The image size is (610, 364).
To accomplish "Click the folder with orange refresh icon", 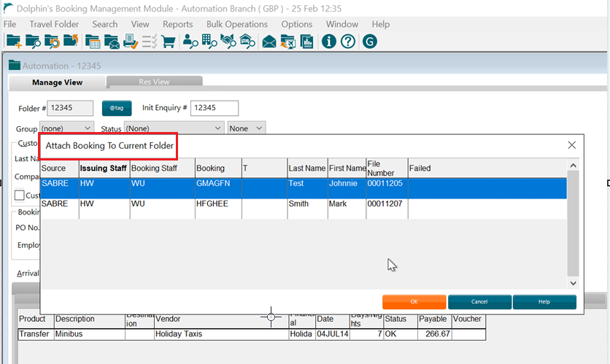I will [52, 42].
